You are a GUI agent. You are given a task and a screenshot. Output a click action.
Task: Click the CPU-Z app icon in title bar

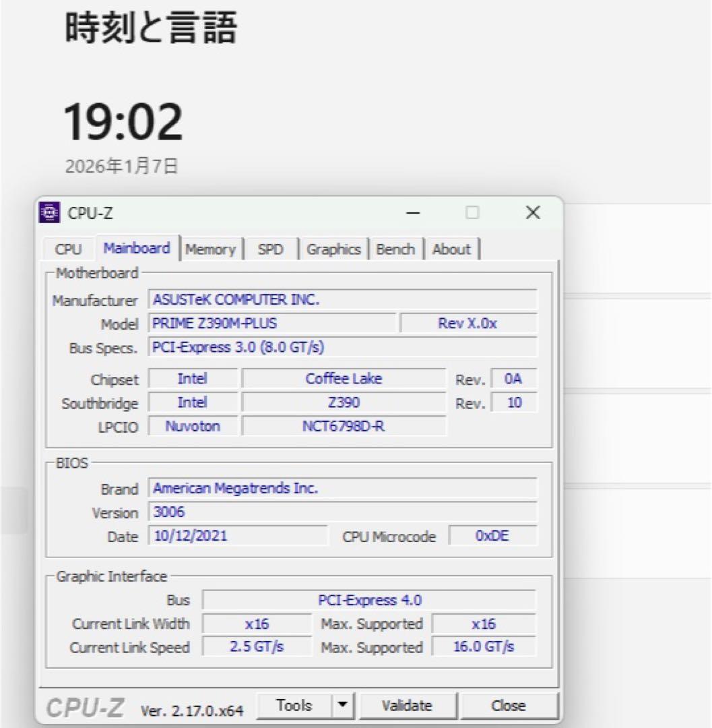pos(49,212)
